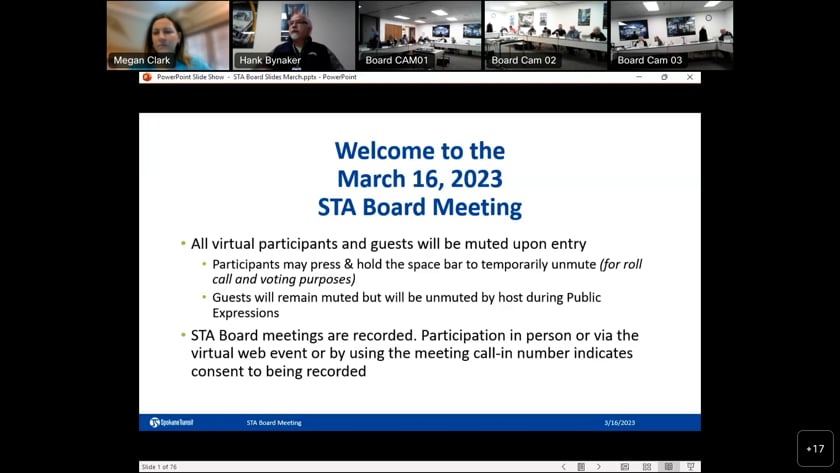
Task: Click the 'STA Board meetings are recorded' bullet
Action: (x=415, y=353)
